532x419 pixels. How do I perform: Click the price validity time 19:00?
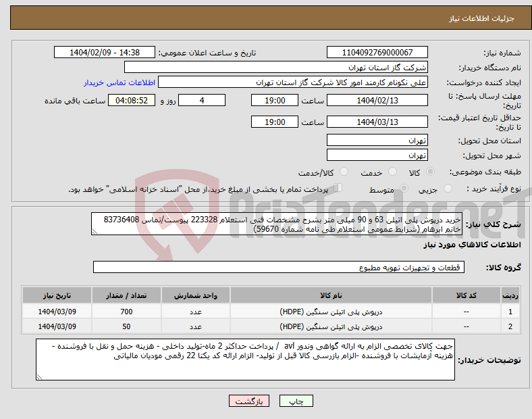(x=275, y=122)
